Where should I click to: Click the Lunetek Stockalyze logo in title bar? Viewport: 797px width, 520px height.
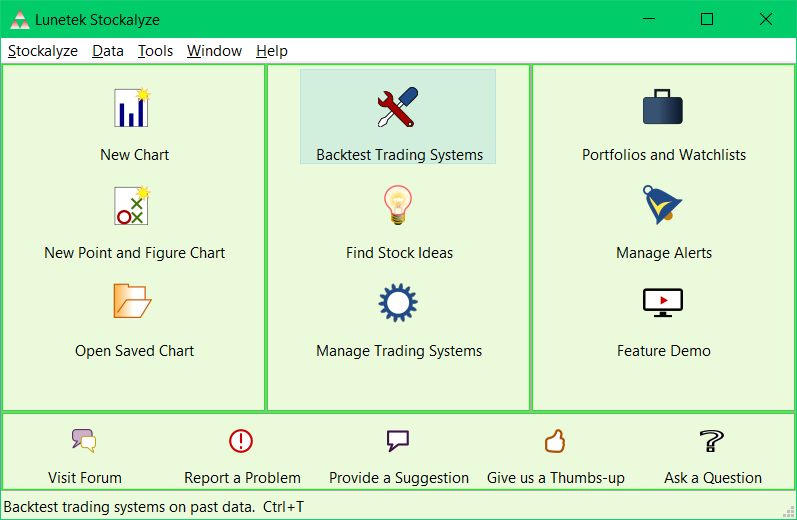(x=20, y=20)
